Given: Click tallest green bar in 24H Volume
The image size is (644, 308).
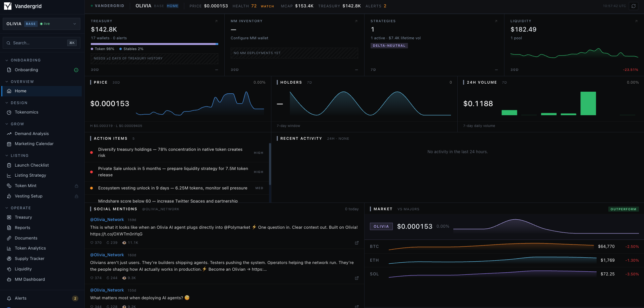Looking at the screenshot, I should 588,103.
